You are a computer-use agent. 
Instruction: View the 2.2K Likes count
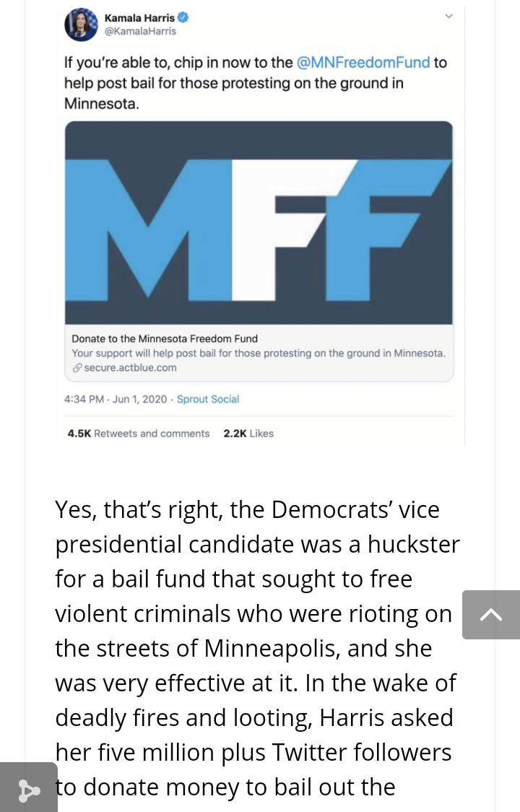click(x=248, y=433)
